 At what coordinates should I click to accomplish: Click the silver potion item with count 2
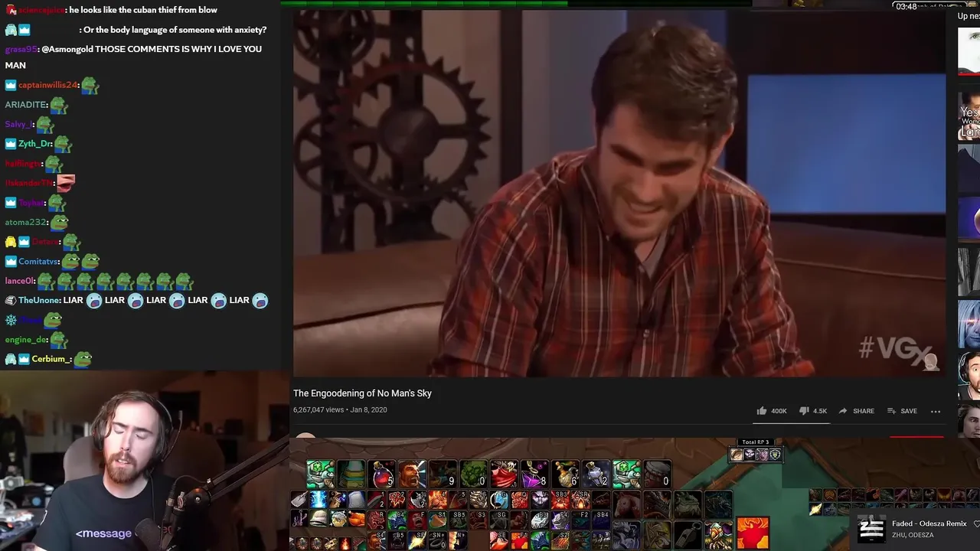point(596,474)
